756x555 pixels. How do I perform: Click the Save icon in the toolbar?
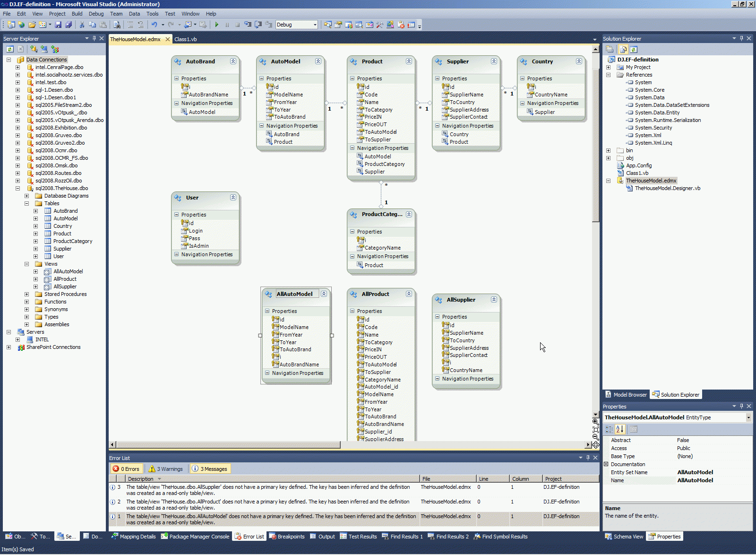(x=58, y=25)
